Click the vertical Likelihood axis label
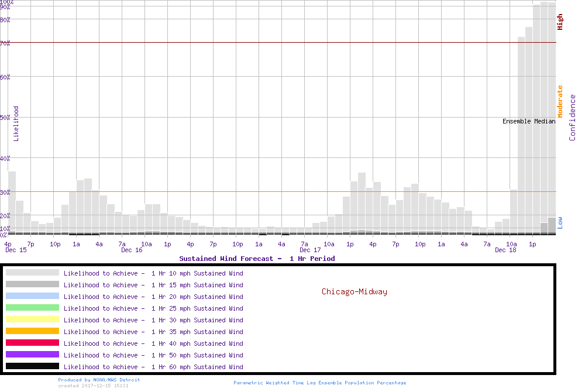The height and width of the screenshot is (392, 585). pos(16,123)
